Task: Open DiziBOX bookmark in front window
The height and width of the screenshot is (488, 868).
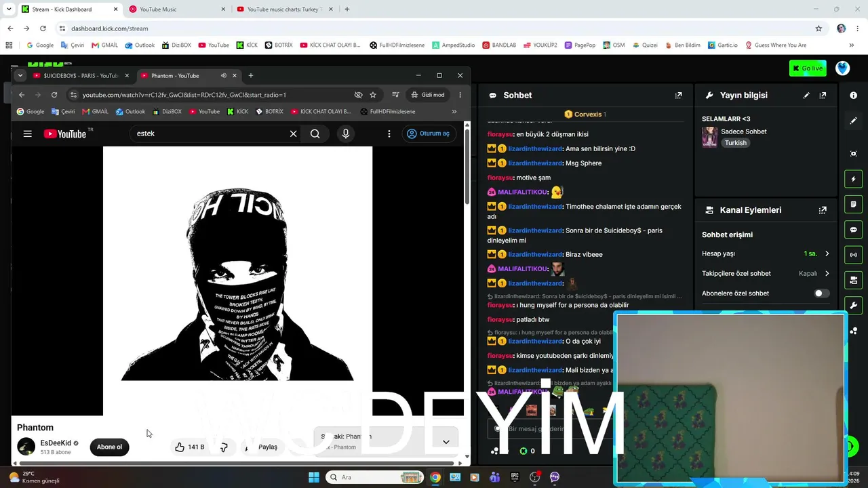Action: (167, 112)
